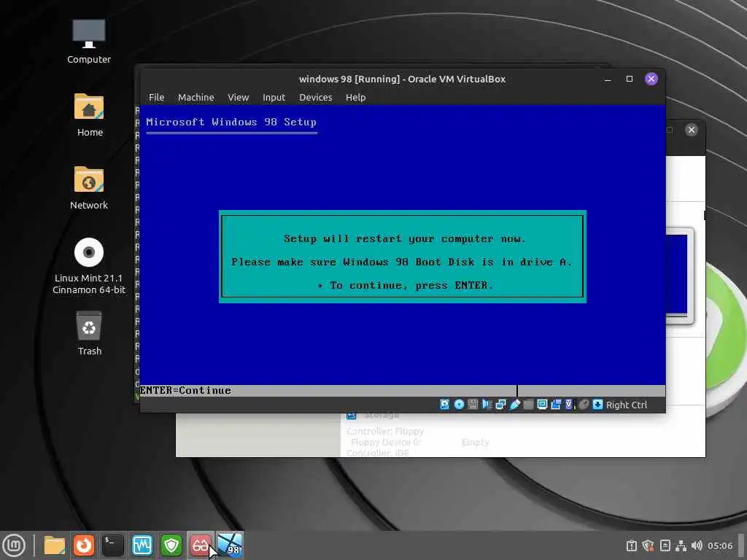This screenshot has width=747, height=560.
Task: Launch Firefox from the panel
Action: pos(84,545)
